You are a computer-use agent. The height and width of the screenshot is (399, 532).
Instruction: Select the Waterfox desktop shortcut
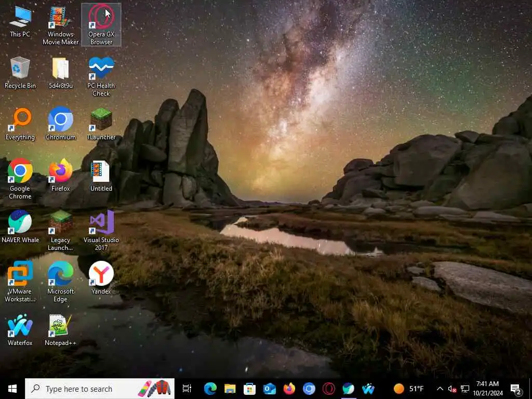[20, 330]
